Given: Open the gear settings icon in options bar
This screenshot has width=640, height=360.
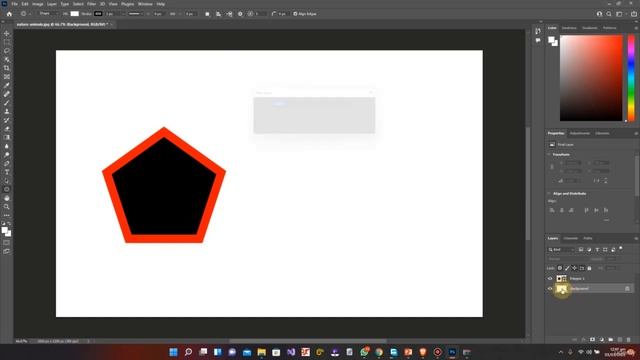Looking at the screenshot, I should coord(240,14).
